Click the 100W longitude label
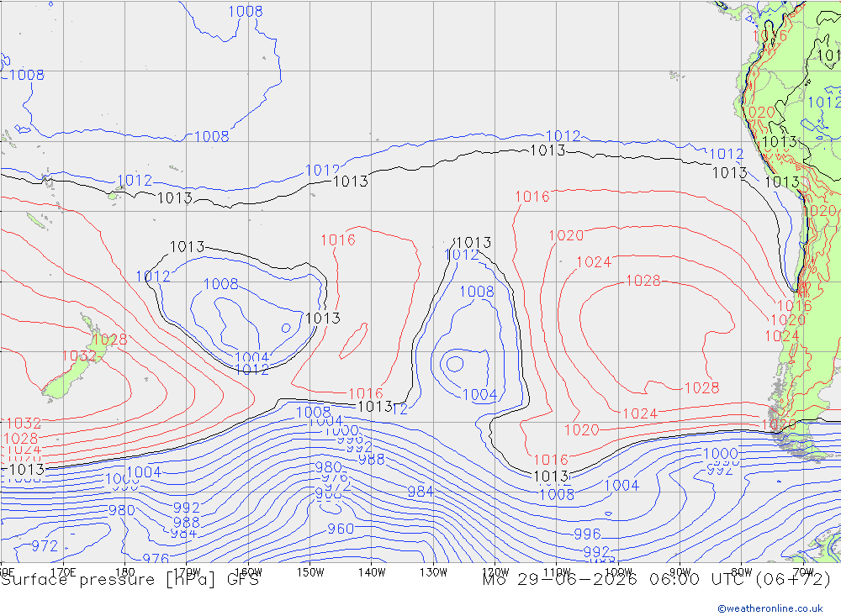 tap(618, 572)
